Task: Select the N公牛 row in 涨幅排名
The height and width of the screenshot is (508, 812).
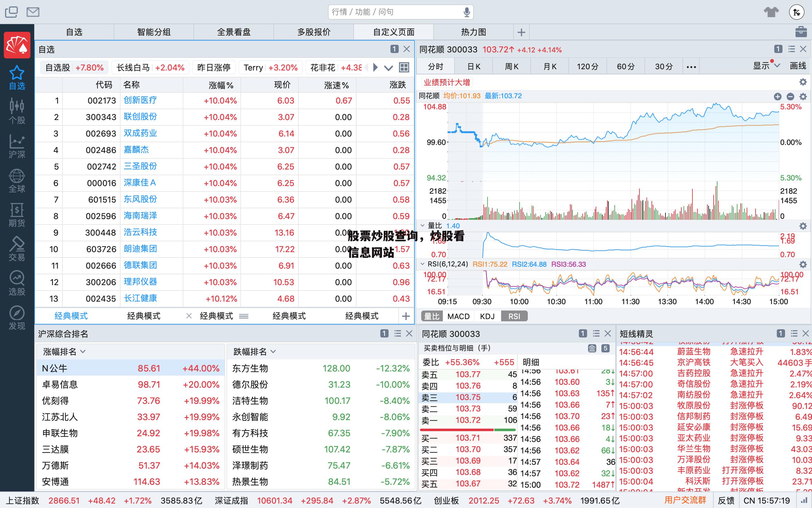Action: click(131, 368)
